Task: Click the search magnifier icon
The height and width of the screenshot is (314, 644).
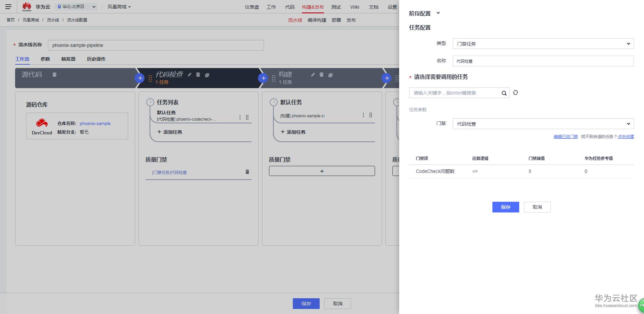Action: pos(504,93)
